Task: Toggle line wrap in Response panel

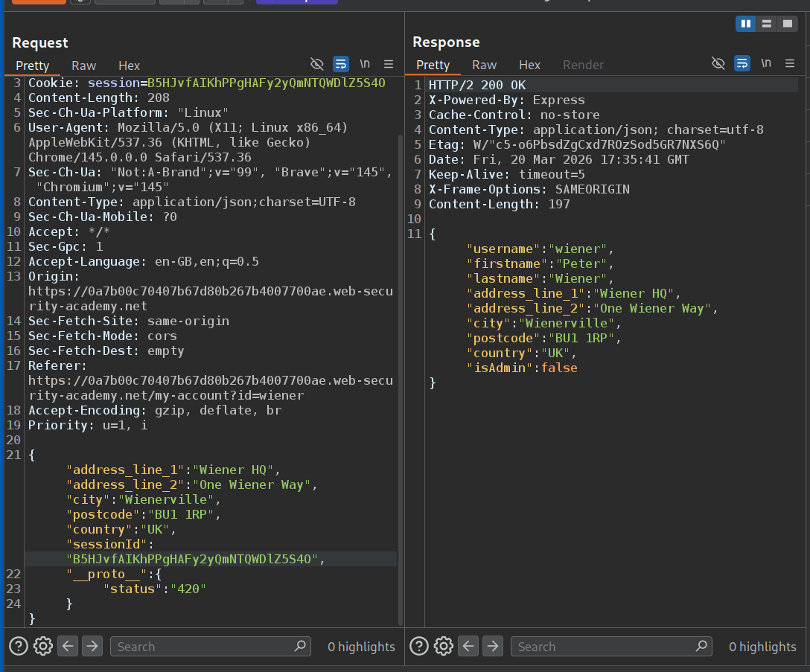Action: click(x=742, y=63)
